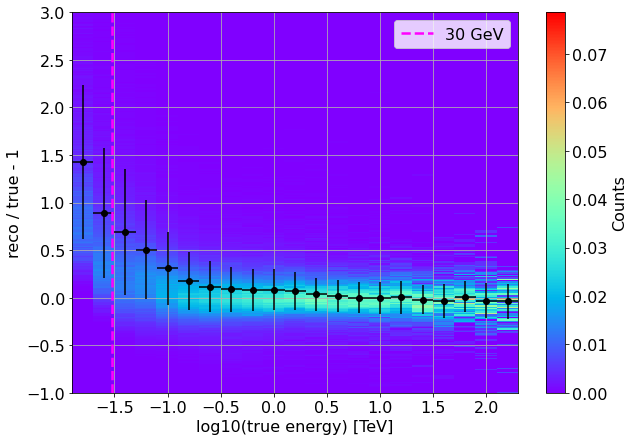The image size is (633, 441).
Task: Click x-axis tick label 2.0
Action: 486,407
